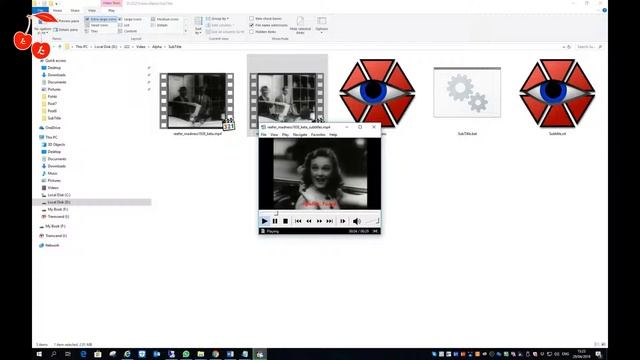Open the Group by dropdown
The image size is (640, 360).
[x=218, y=18]
